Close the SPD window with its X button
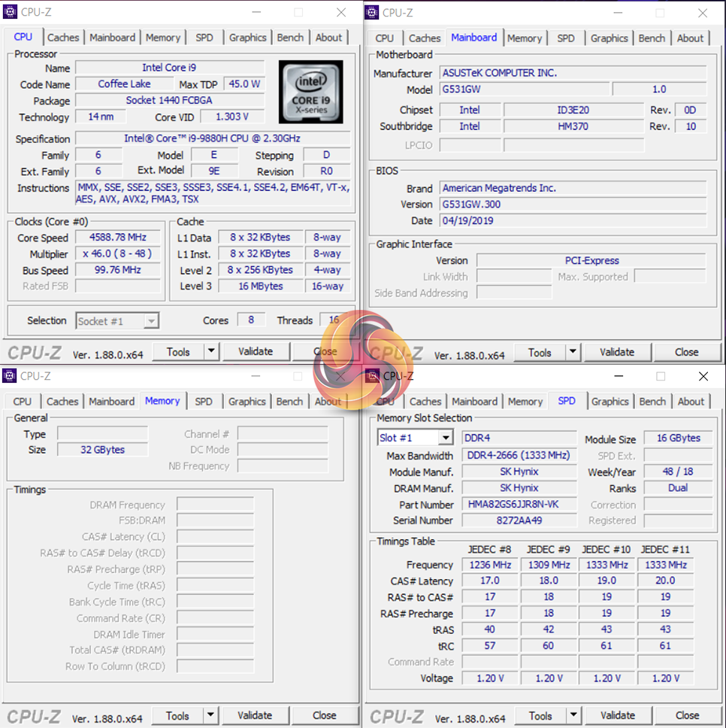This screenshot has width=726, height=728. (703, 376)
